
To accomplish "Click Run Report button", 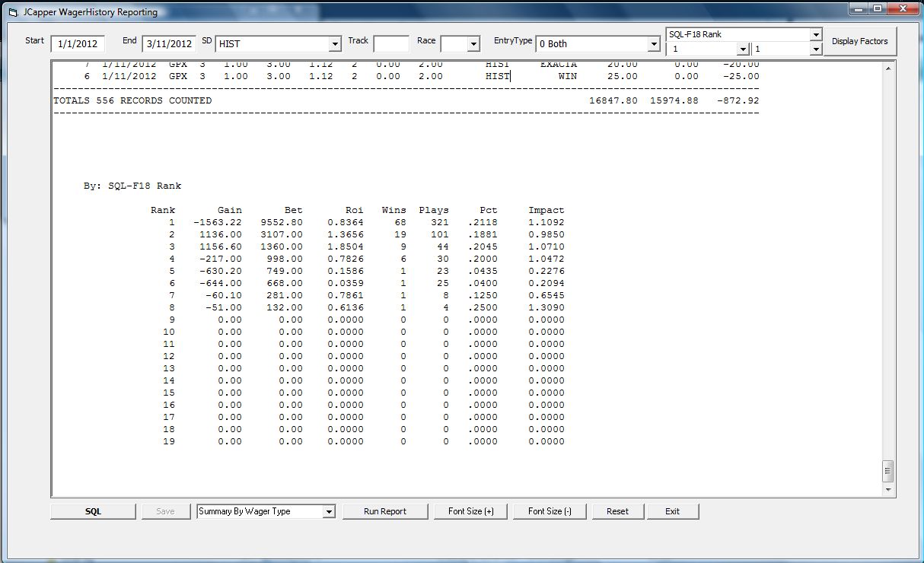I will point(385,511).
